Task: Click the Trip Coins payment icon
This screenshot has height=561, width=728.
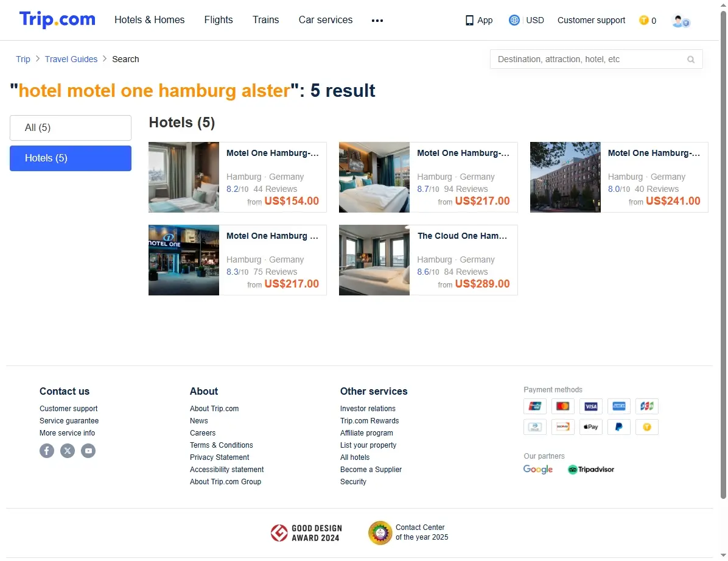Action: (x=647, y=426)
